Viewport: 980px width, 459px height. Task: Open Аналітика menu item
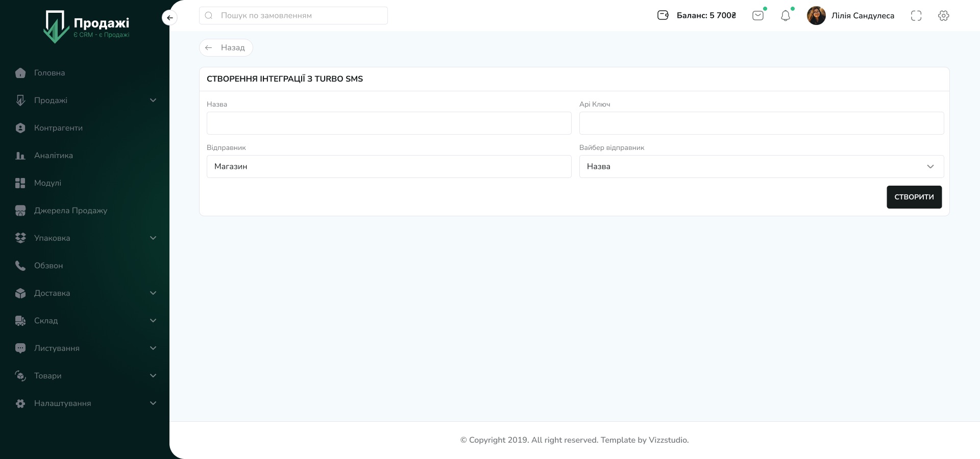[54, 156]
